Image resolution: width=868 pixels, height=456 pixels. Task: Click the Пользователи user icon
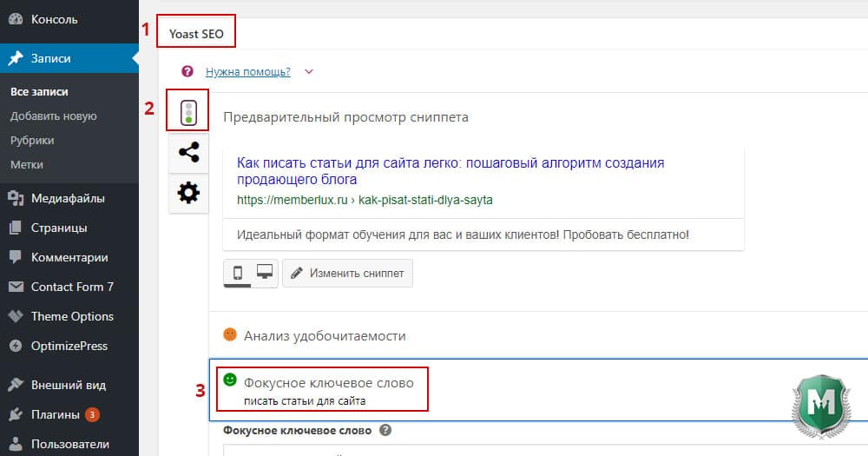(16, 444)
